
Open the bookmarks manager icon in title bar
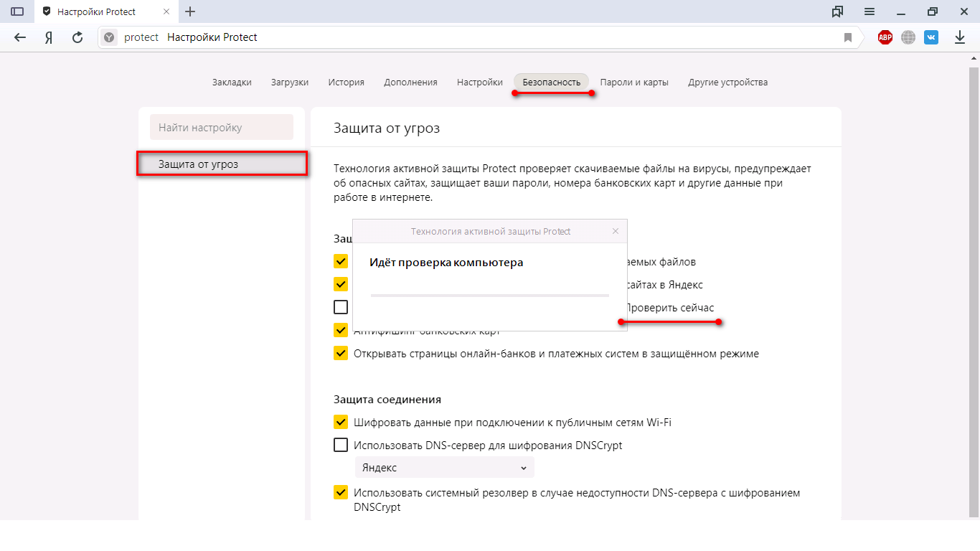click(837, 11)
